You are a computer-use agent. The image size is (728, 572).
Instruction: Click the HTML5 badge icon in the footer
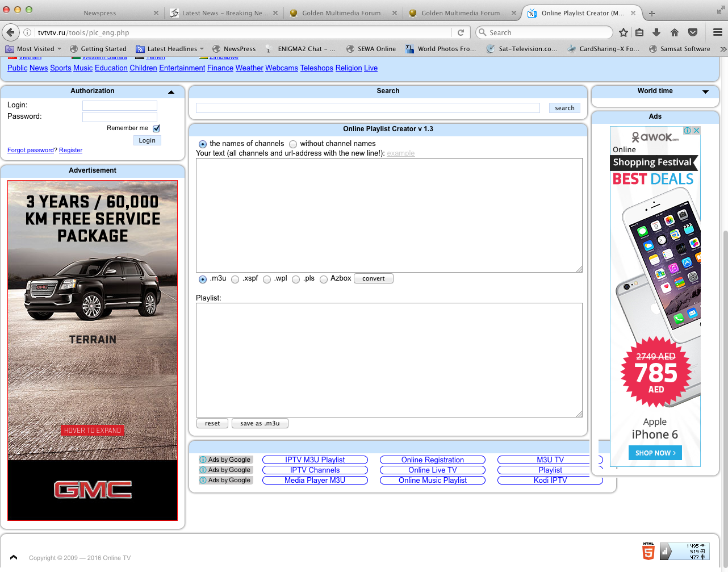coord(648,551)
